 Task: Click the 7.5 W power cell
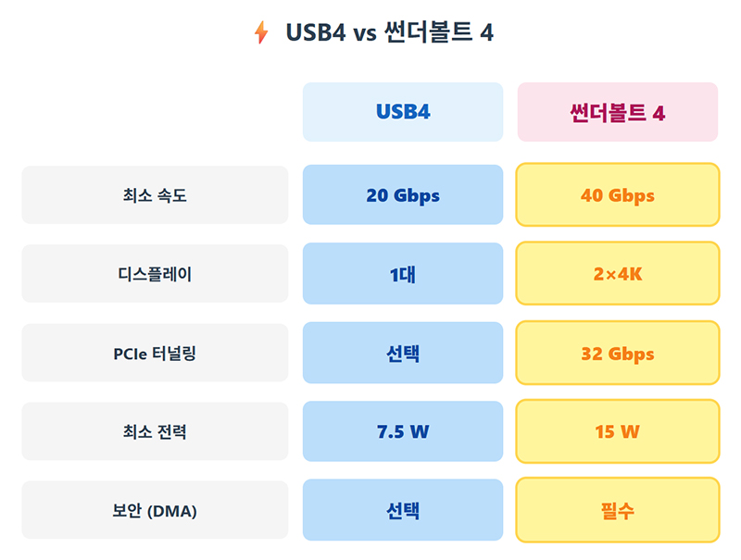point(403,431)
